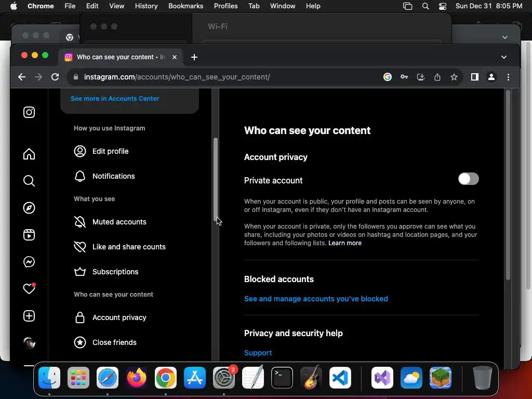Expand tab search chevron in background Chrome window

pos(505,37)
